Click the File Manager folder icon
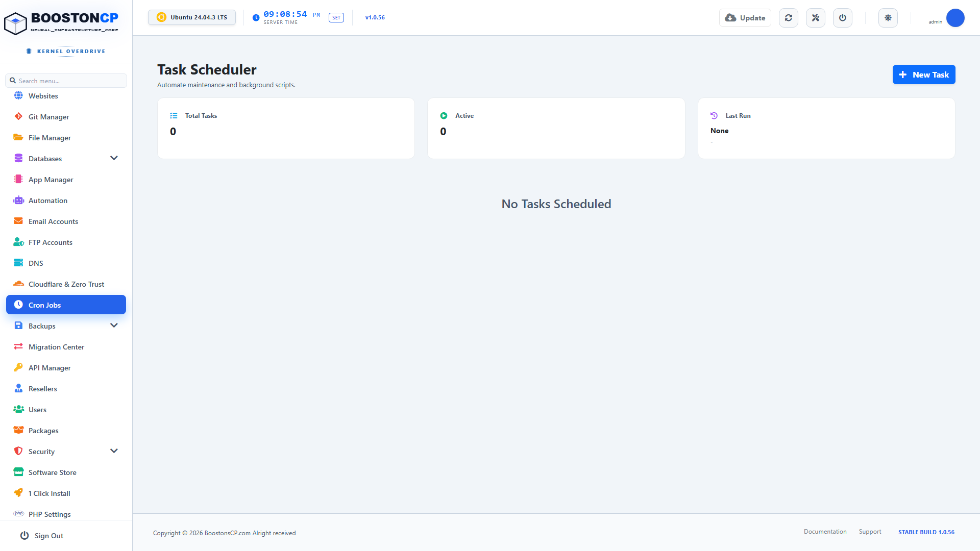 click(x=18, y=137)
